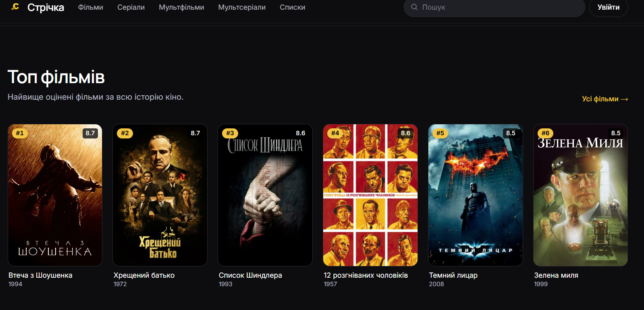Open the 12 розгніваних чоловіків poster
644x310 pixels.
[370, 195]
